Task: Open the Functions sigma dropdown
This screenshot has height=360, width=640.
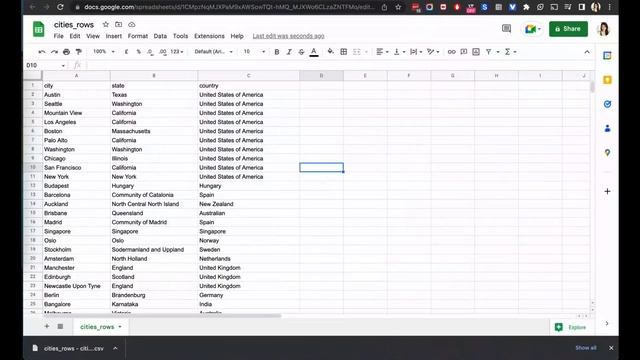Action: (510, 52)
